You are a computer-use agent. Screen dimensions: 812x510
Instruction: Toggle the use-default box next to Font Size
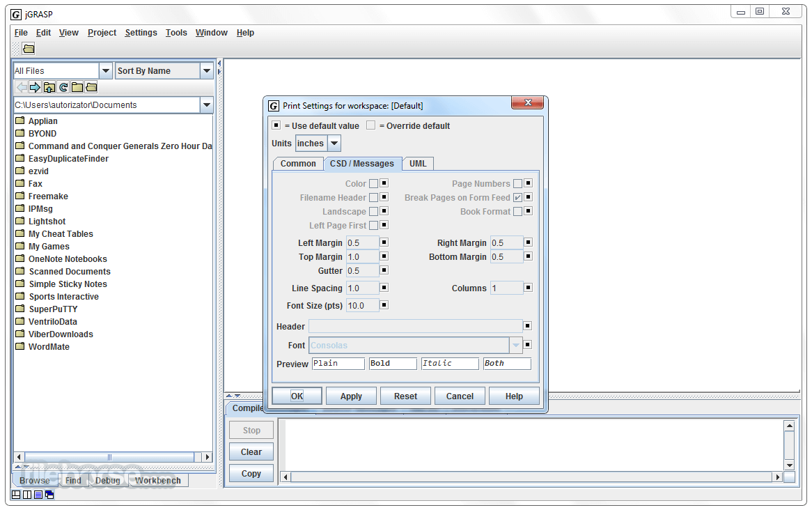click(384, 304)
